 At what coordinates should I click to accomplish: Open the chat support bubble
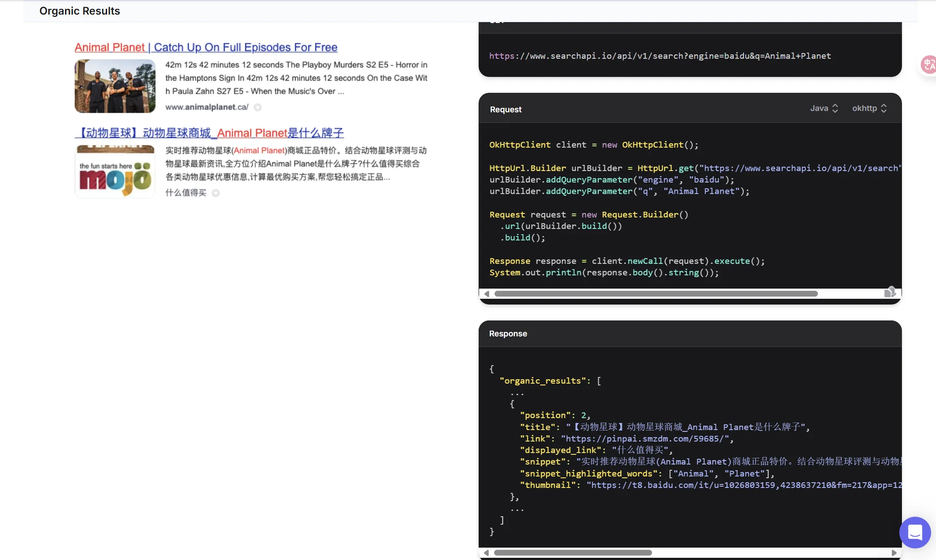pyautogui.click(x=914, y=532)
